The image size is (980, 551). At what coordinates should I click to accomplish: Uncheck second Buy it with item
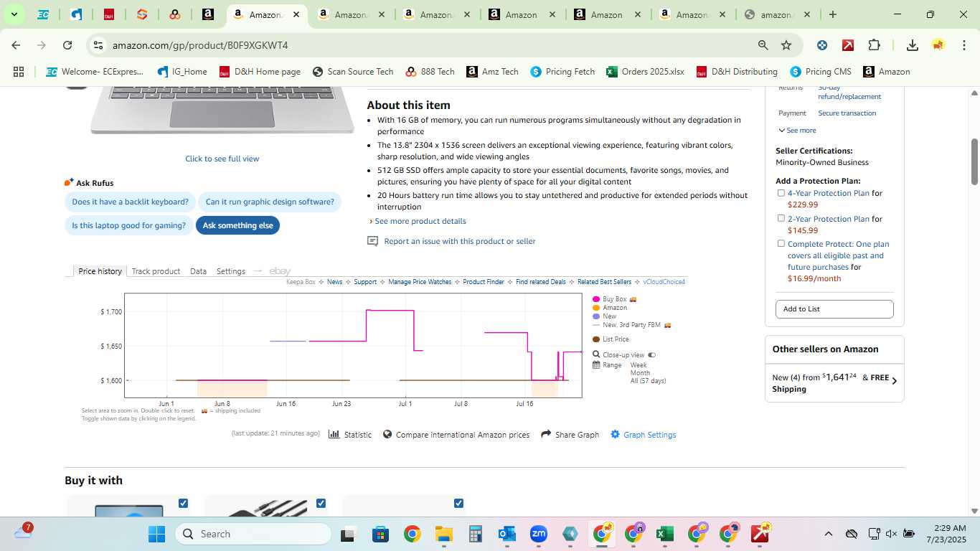(x=321, y=503)
